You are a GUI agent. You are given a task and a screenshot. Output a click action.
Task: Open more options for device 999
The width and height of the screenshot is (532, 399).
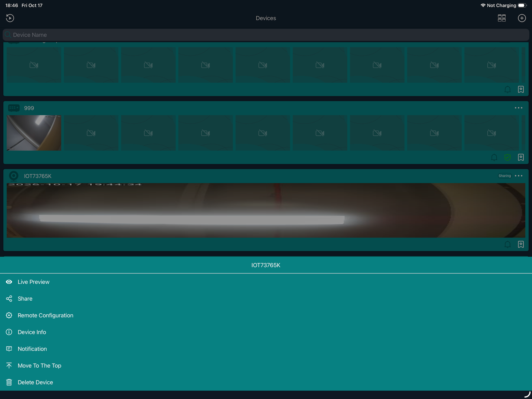click(518, 108)
